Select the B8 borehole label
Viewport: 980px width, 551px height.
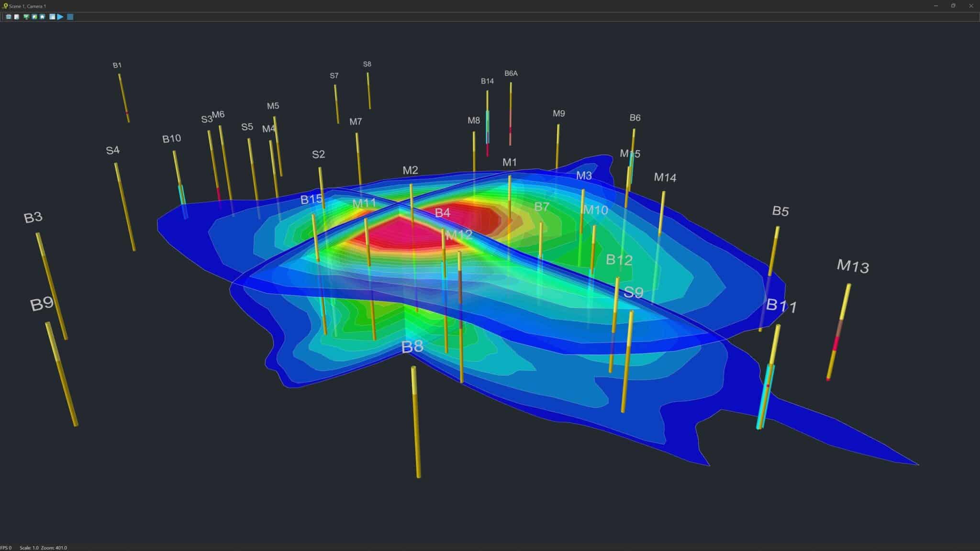(412, 347)
